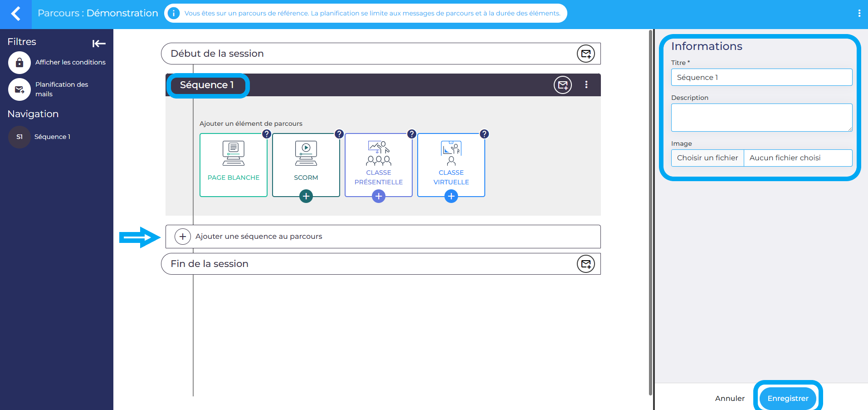868x410 pixels.
Task: Add a Classe Virtuelle with plus button
Action: point(451,196)
